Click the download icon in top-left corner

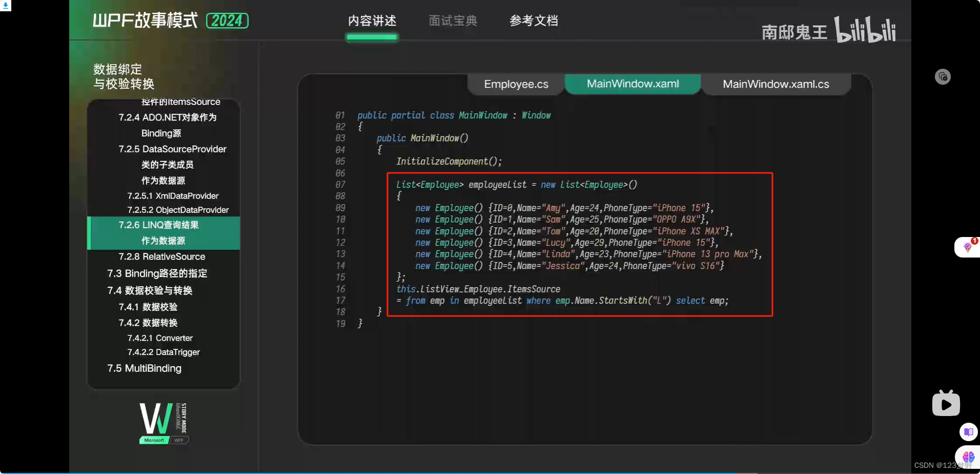coord(5,6)
